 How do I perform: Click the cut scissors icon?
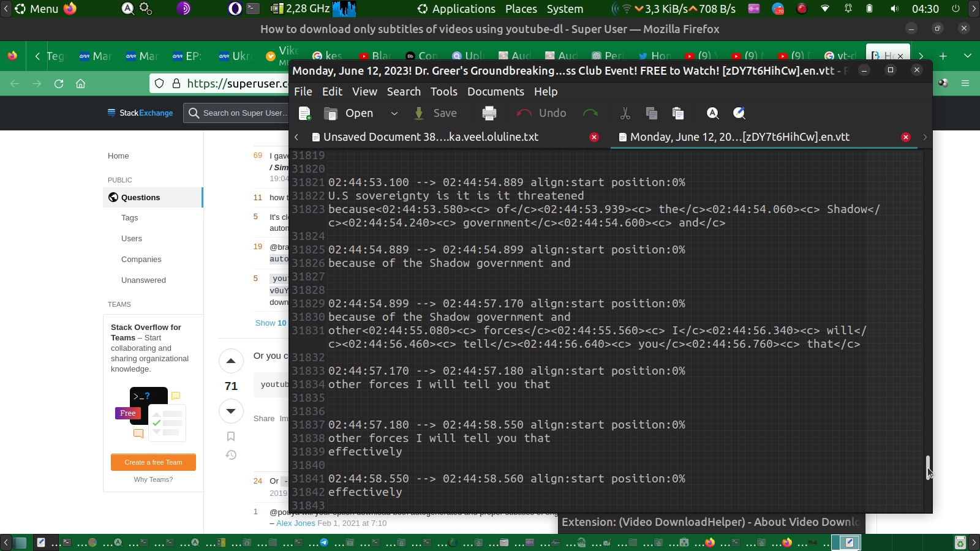625,113
